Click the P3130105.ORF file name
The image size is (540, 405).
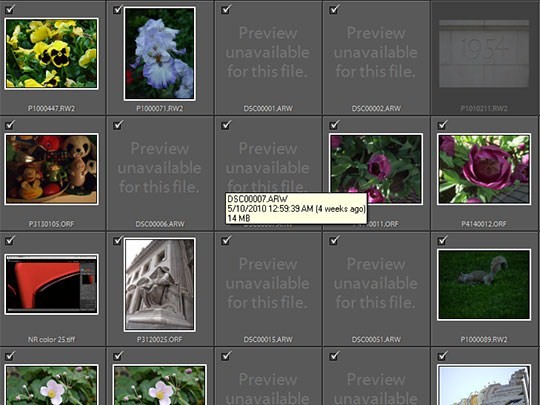[51, 224]
